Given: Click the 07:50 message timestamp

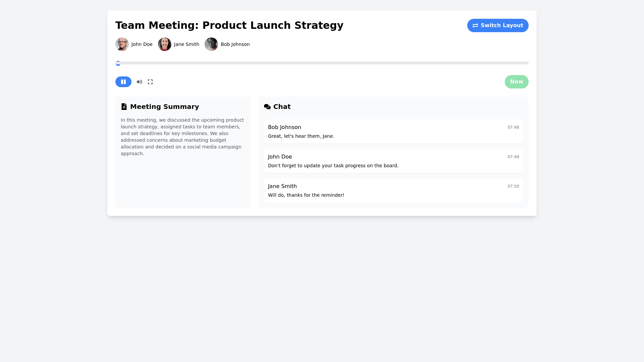Looking at the screenshot, I should [513, 186].
